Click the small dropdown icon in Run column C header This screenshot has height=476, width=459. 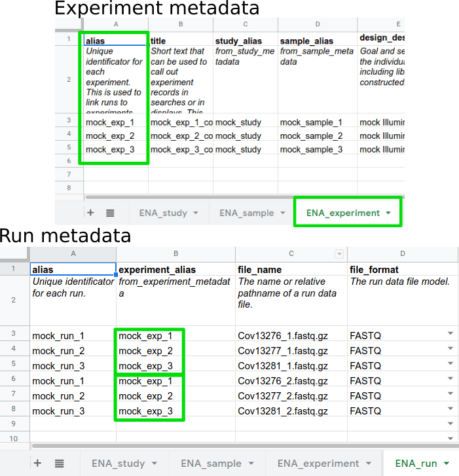point(339,254)
